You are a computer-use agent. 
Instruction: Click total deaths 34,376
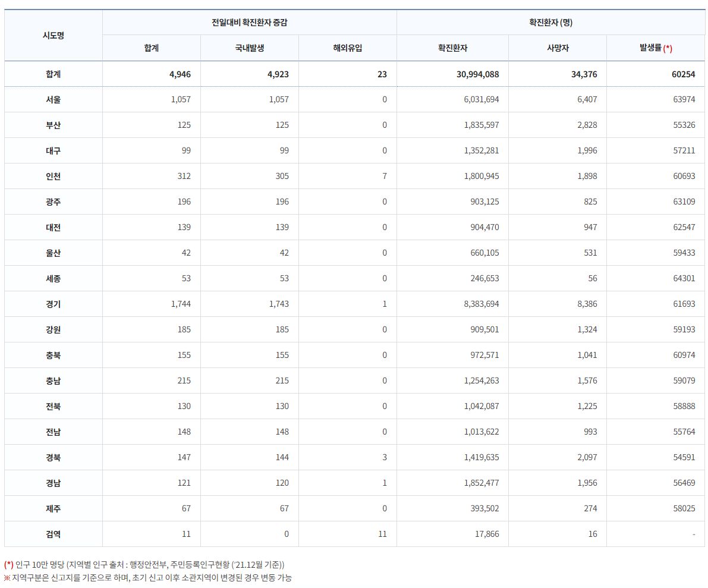coord(584,74)
